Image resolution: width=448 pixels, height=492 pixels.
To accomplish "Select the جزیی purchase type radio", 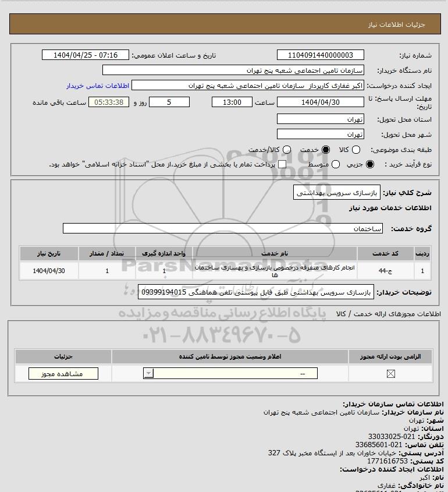I will (370, 164).
